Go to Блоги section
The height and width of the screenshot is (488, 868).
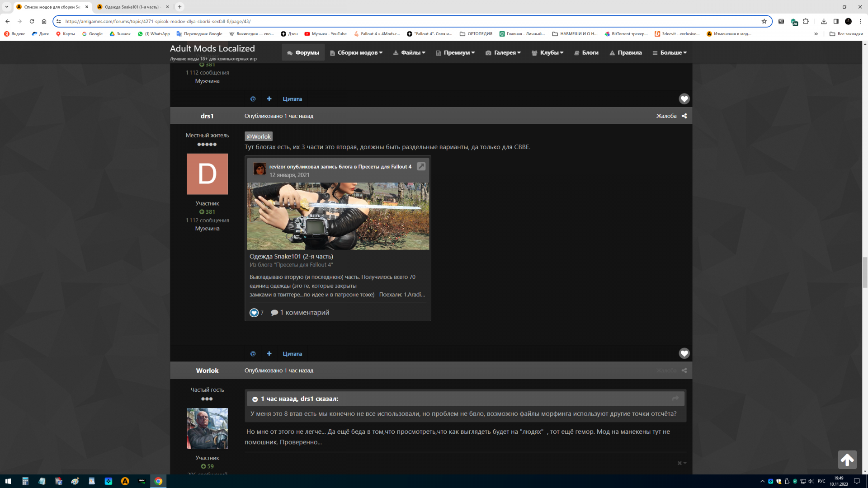tap(586, 53)
